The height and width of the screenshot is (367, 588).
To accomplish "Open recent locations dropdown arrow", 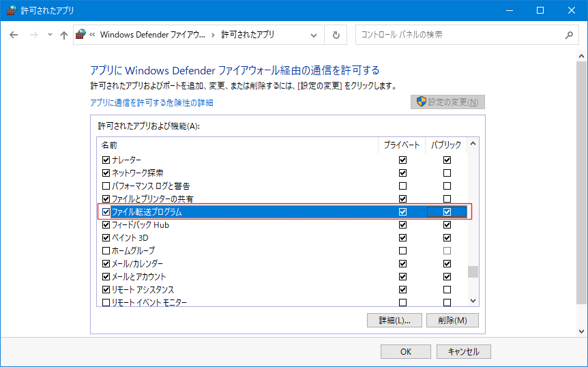I will tap(50, 35).
